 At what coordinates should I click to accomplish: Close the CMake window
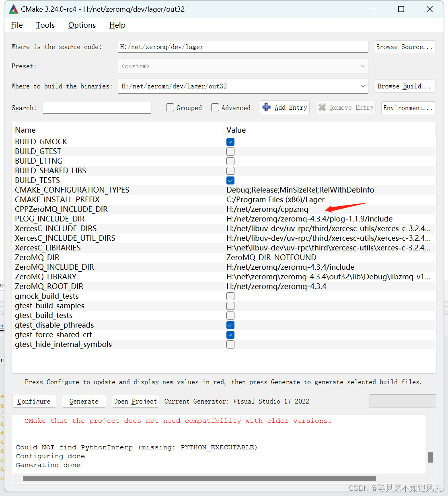tap(430, 9)
